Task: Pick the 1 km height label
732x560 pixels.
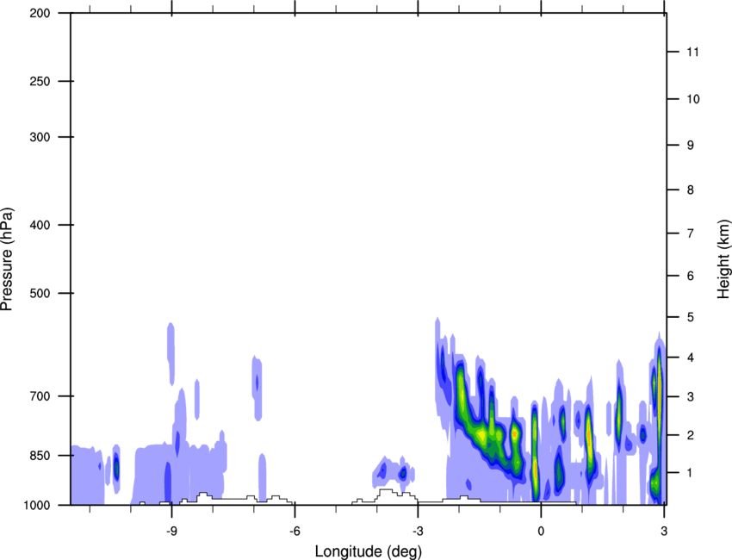Action: coord(691,473)
